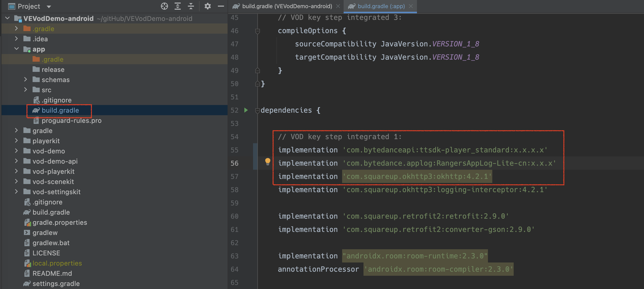This screenshot has width=644, height=289.
Task: Open Project panel settings gear
Action: [x=208, y=6]
